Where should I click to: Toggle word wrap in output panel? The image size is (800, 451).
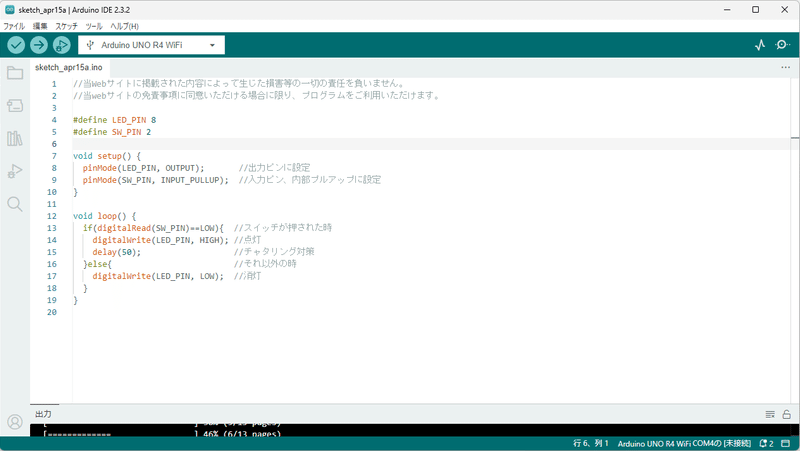point(770,414)
